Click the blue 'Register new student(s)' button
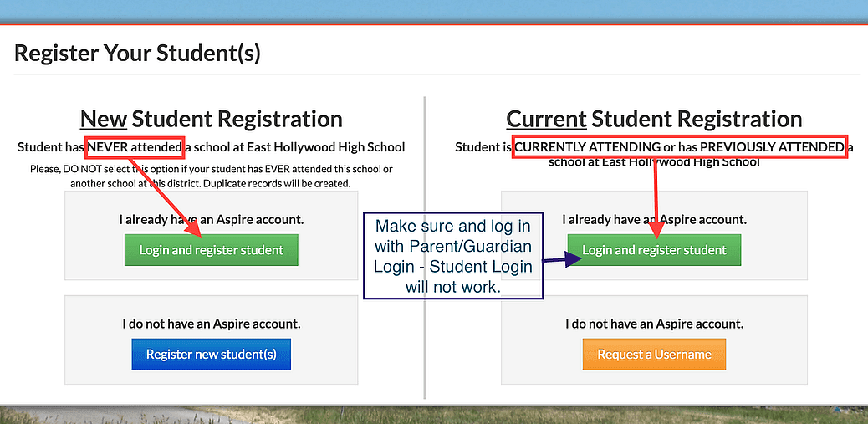868x424 pixels. point(211,355)
